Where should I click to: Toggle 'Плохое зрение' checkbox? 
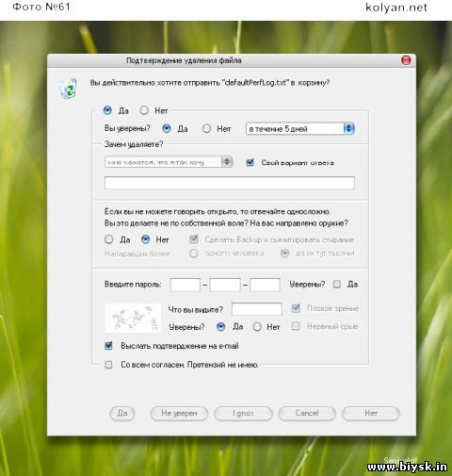pos(296,308)
